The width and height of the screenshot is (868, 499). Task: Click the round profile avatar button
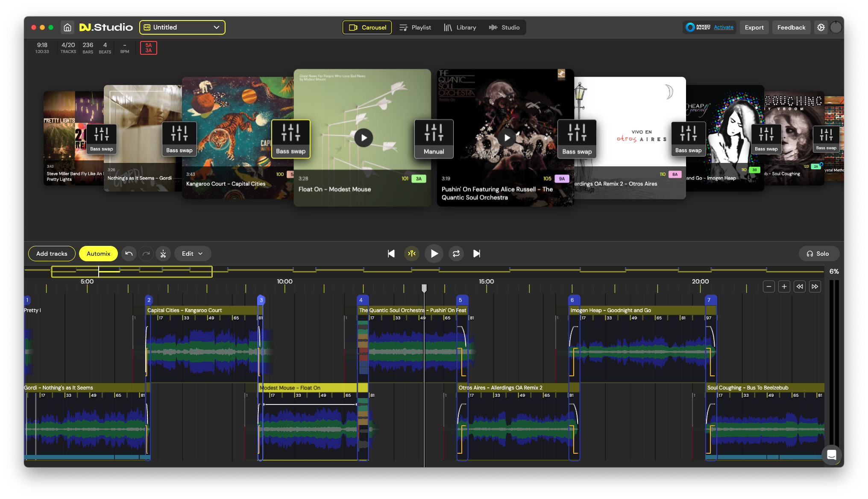pyautogui.click(x=836, y=27)
